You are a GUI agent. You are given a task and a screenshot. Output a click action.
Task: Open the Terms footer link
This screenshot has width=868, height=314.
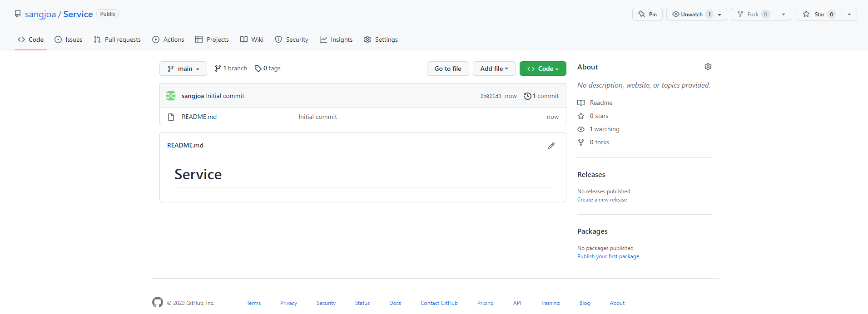[254, 303]
